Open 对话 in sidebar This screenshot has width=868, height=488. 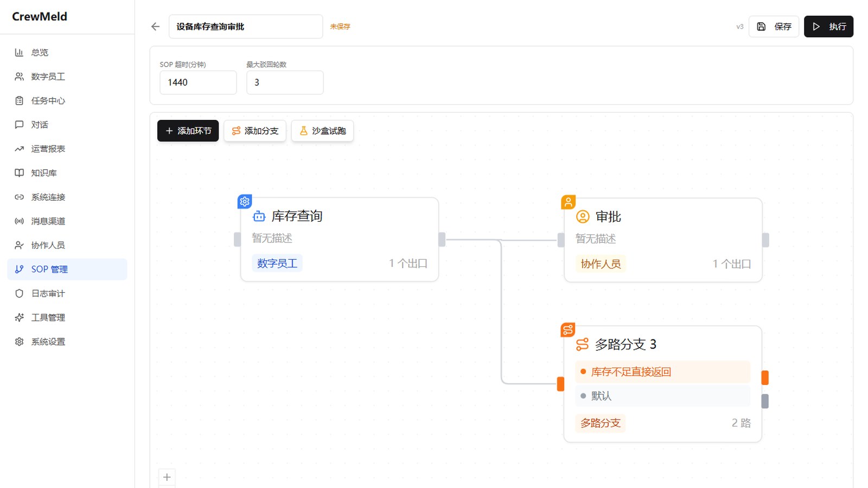pyautogui.click(x=67, y=125)
